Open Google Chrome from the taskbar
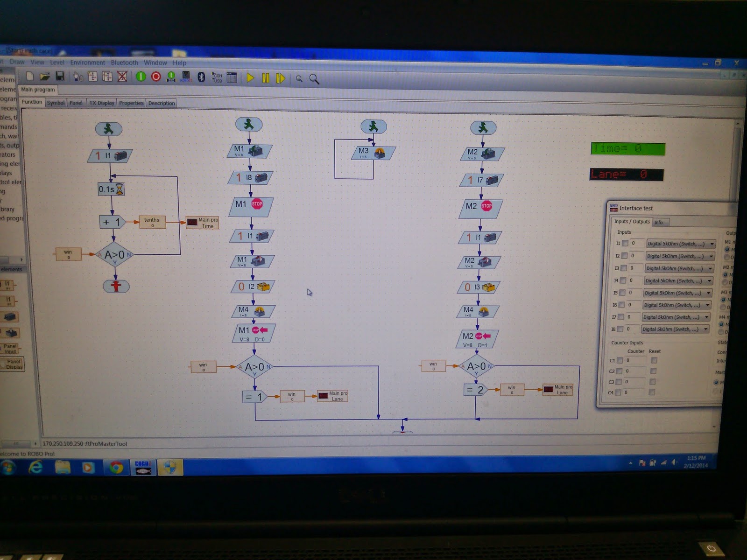Screen dimensions: 747x560 tap(116, 467)
